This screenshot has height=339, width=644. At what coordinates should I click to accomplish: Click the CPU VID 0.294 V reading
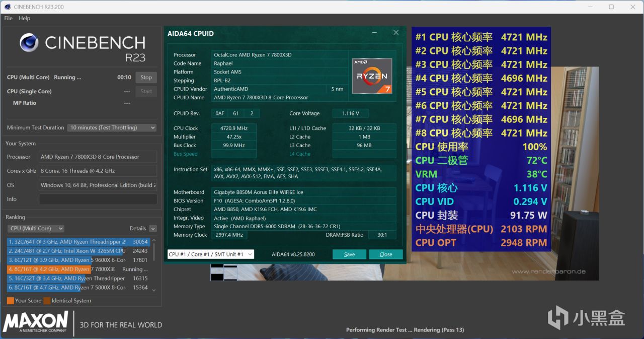pyautogui.click(x=481, y=201)
